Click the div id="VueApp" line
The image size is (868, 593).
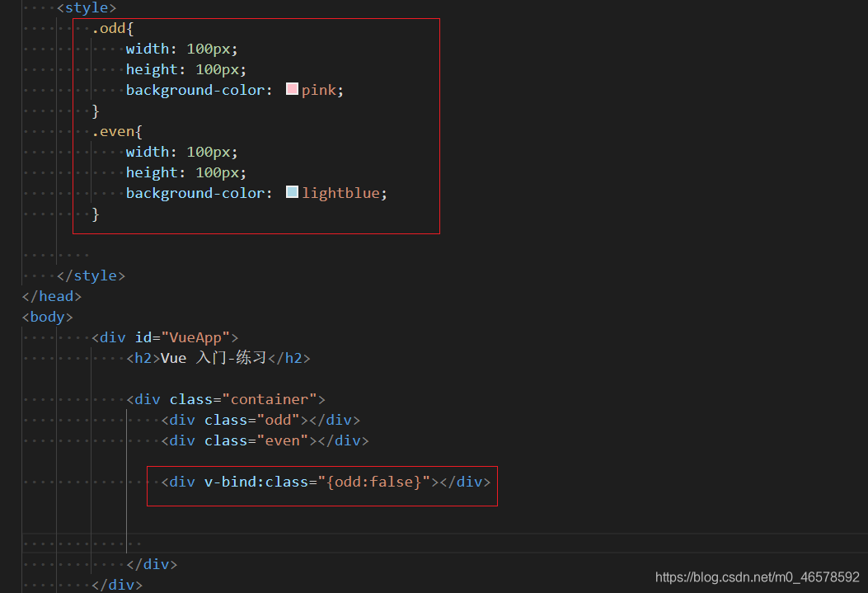click(x=165, y=338)
